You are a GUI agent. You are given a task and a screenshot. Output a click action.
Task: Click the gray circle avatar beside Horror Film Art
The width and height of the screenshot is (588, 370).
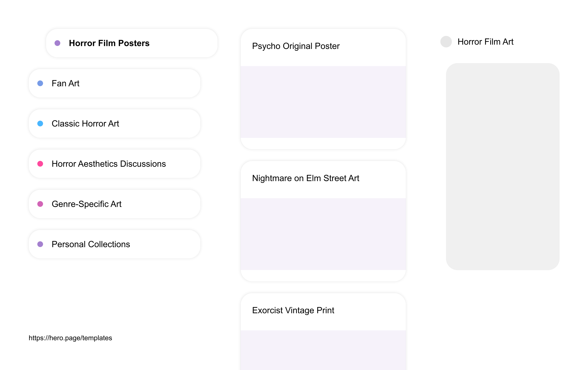(x=446, y=42)
